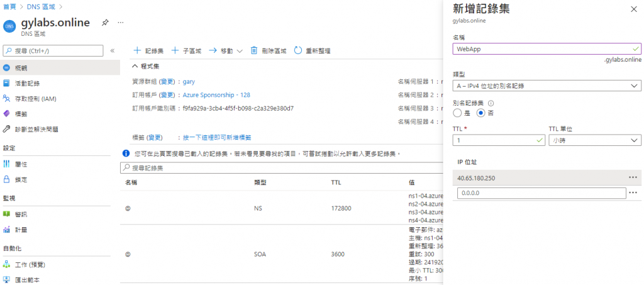The width and height of the screenshot is (644, 285).
Task: Click the 0.0.0.0 IP address field
Action: pyautogui.click(x=541, y=193)
